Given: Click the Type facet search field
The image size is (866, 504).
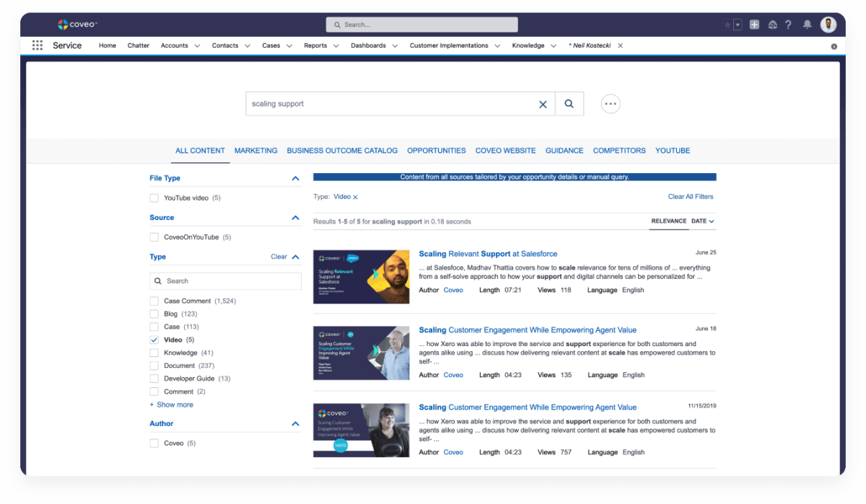Looking at the screenshot, I should coord(226,281).
